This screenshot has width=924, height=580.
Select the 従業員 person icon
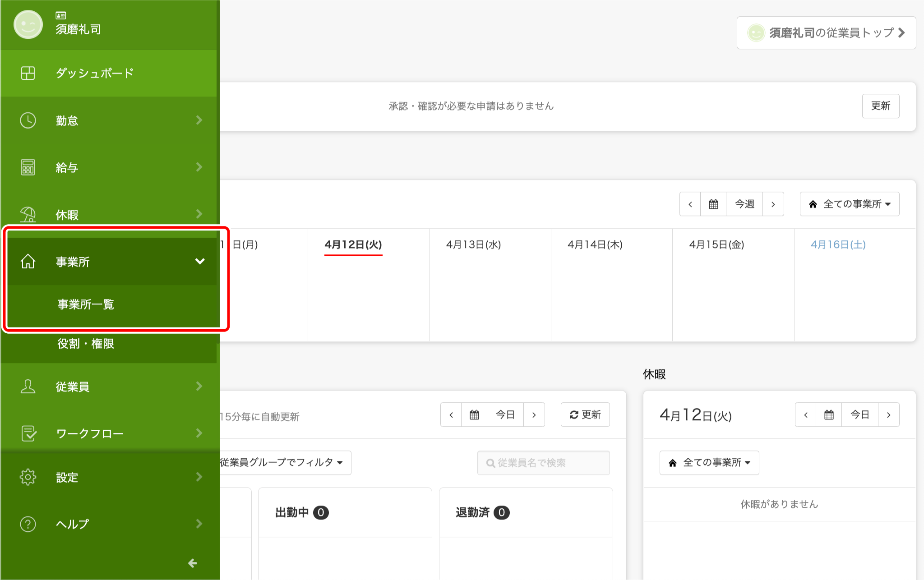(28, 387)
